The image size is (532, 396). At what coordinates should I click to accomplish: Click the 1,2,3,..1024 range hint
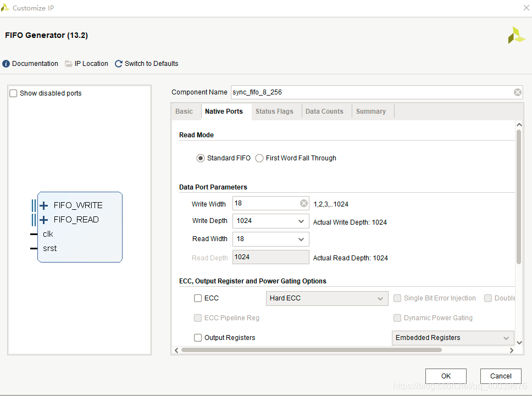point(331,204)
